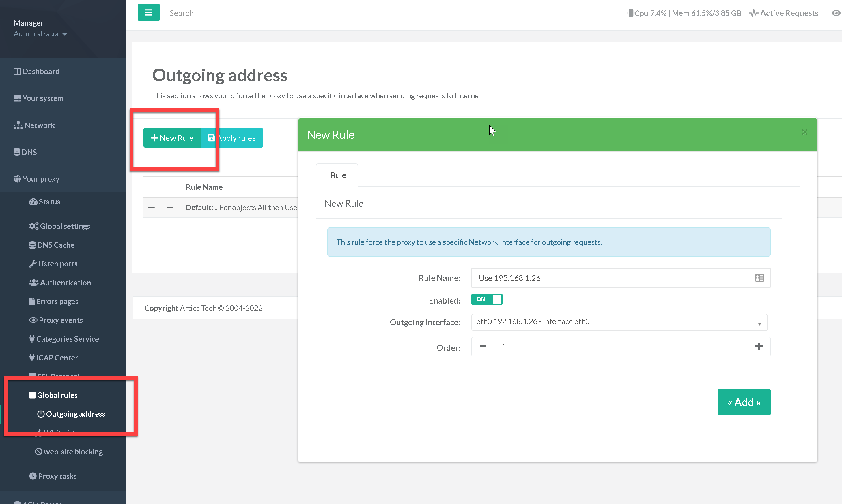Click the eye icon in top bar
This screenshot has width=842, height=504.
tap(836, 13)
